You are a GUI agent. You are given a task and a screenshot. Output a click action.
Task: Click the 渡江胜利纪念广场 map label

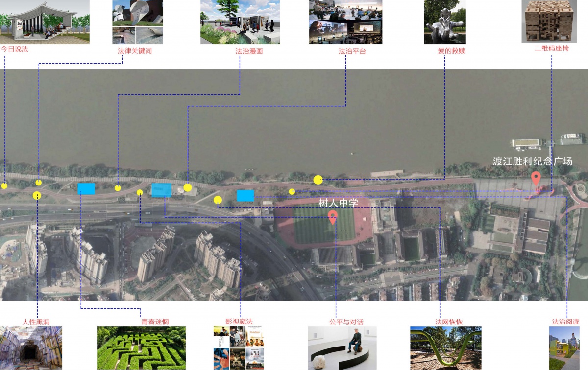point(532,162)
